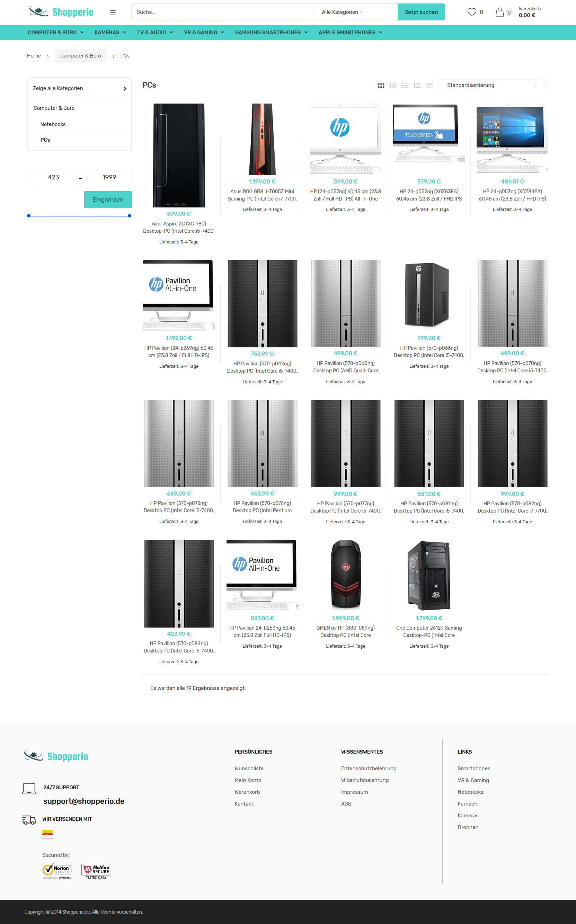Click the Suche search input field
This screenshot has width=576, height=924.
pyautogui.click(x=222, y=12)
